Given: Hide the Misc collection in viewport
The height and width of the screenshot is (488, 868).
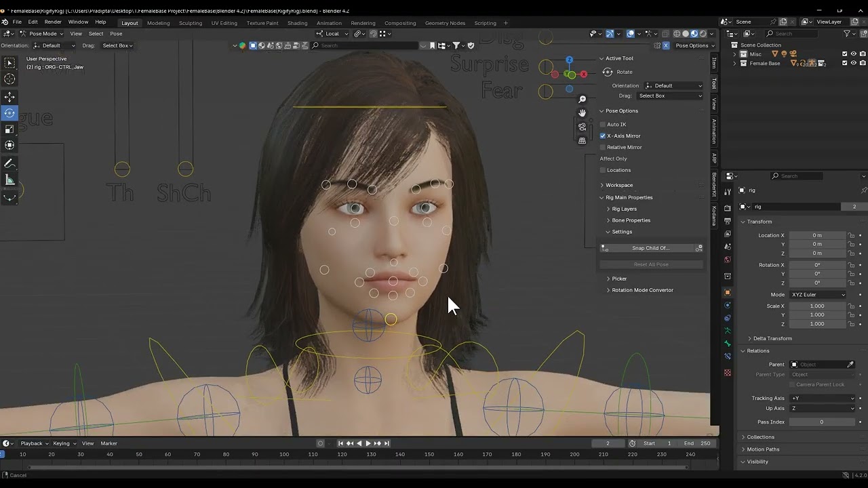Looking at the screenshot, I should (x=853, y=54).
